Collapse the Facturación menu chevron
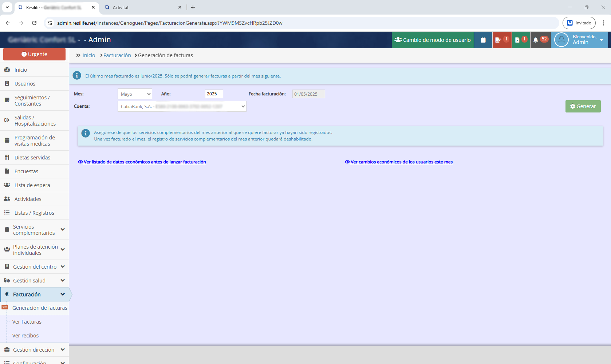This screenshot has width=611, height=364. tap(63, 294)
